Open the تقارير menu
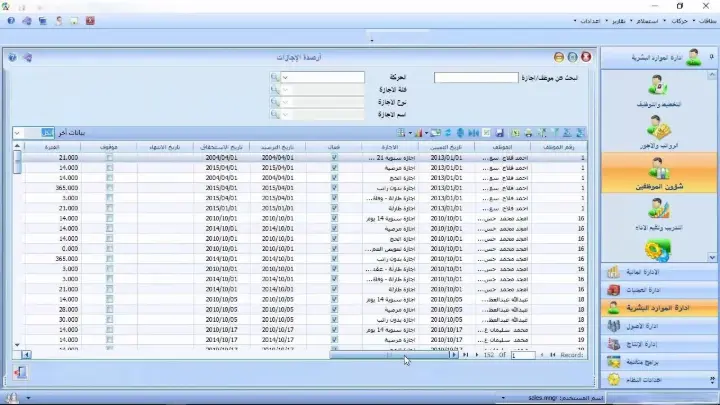 tap(618, 21)
